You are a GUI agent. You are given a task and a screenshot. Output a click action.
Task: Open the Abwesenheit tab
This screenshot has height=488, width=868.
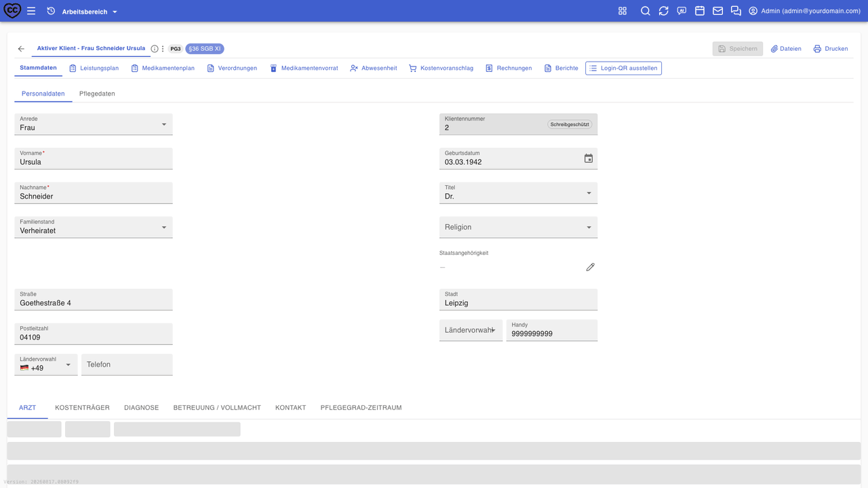coord(374,68)
